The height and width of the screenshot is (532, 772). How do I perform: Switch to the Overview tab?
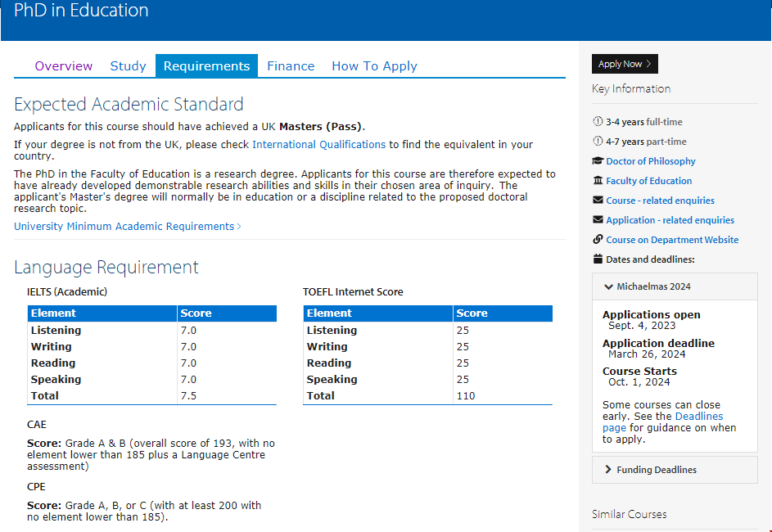tap(64, 66)
